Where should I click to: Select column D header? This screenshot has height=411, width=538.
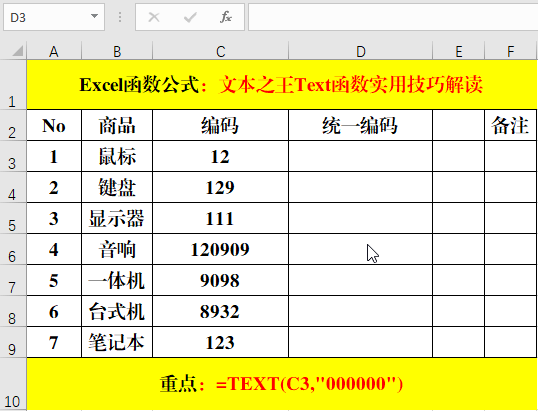point(361,51)
